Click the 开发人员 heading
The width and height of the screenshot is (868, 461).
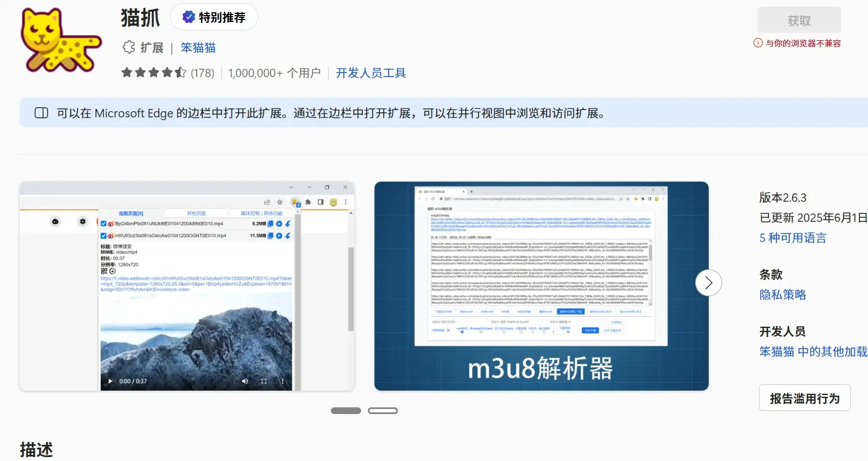[x=782, y=332]
